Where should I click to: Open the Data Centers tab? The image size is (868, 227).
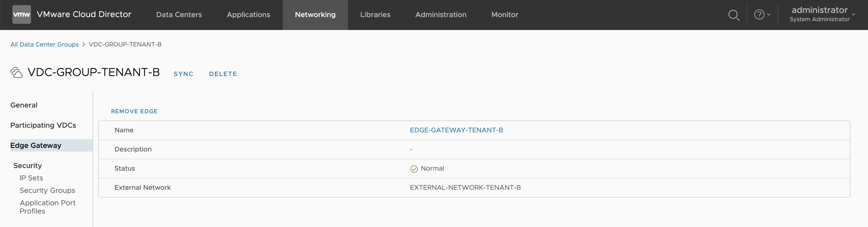tap(179, 15)
